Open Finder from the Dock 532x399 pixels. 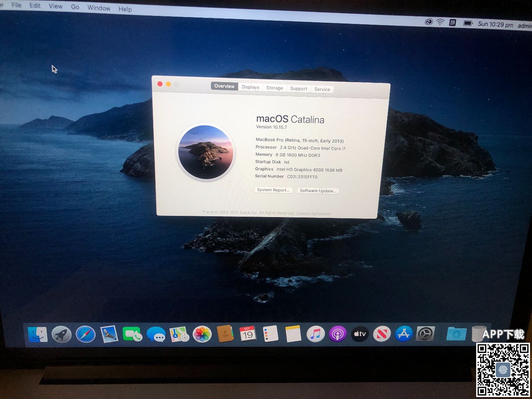[x=38, y=334]
